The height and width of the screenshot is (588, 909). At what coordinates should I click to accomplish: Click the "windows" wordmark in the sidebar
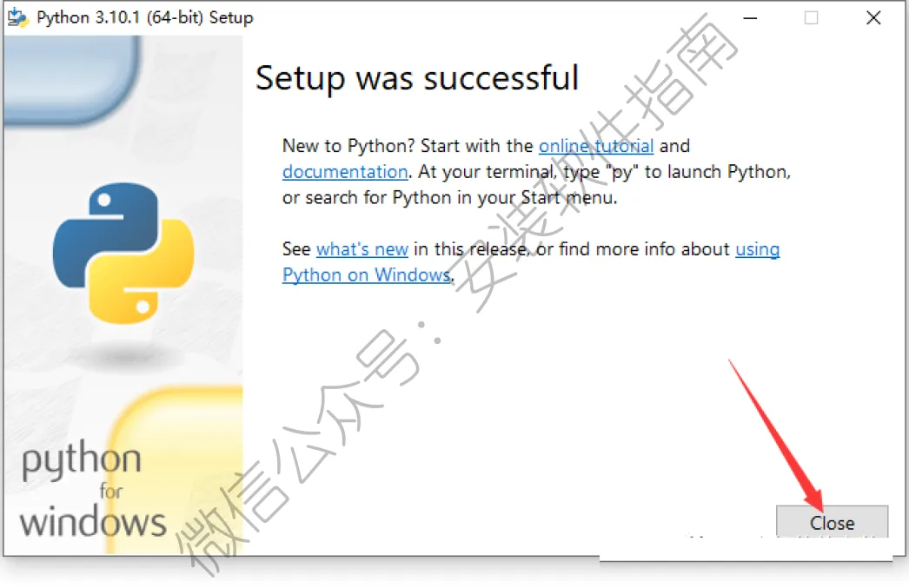pyautogui.click(x=93, y=522)
